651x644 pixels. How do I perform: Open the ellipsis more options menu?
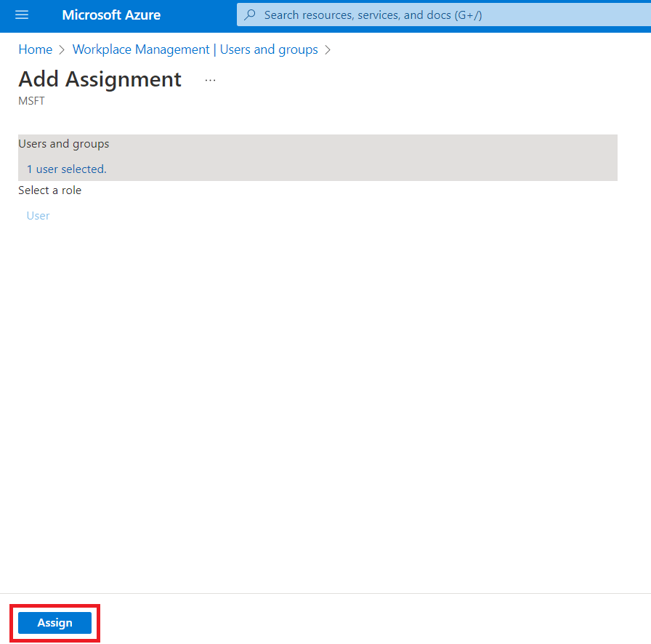(x=210, y=80)
